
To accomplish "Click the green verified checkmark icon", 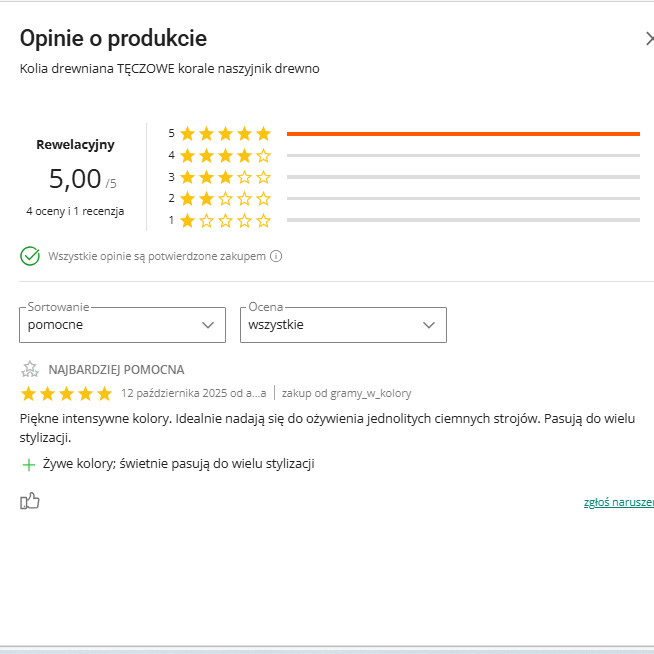I will tap(30, 256).
